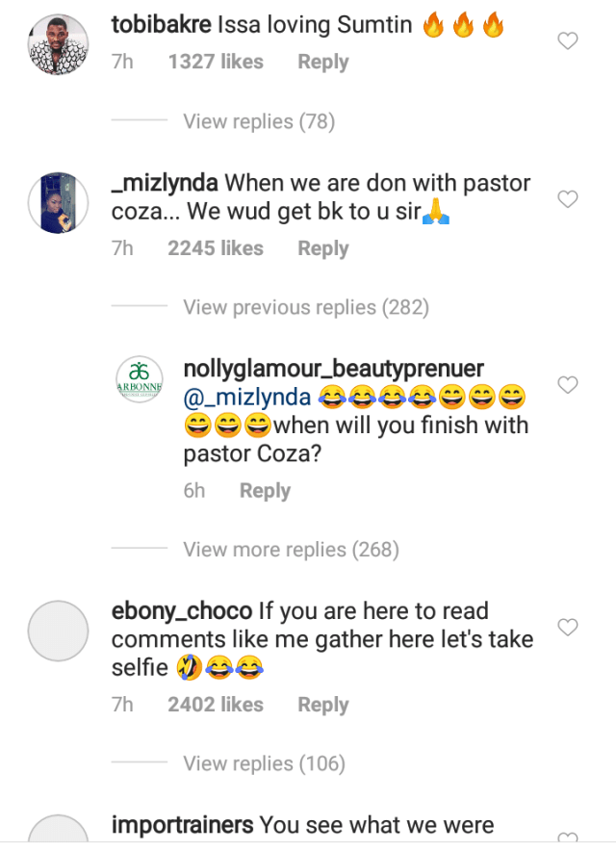Like _mizlynda's comment with the heart
This screenshot has width=616, height=851.
[569, 199]
